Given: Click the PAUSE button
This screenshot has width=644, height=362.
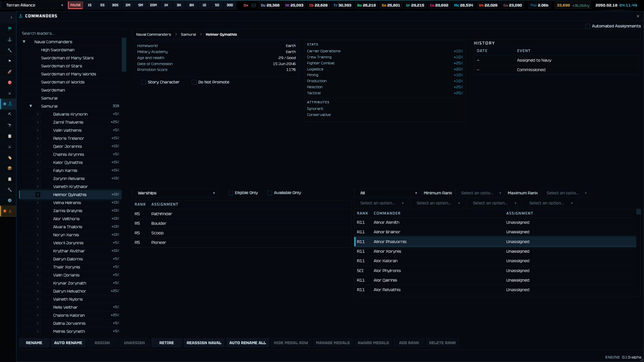Looking at the screenshot, I should [75, 5].
